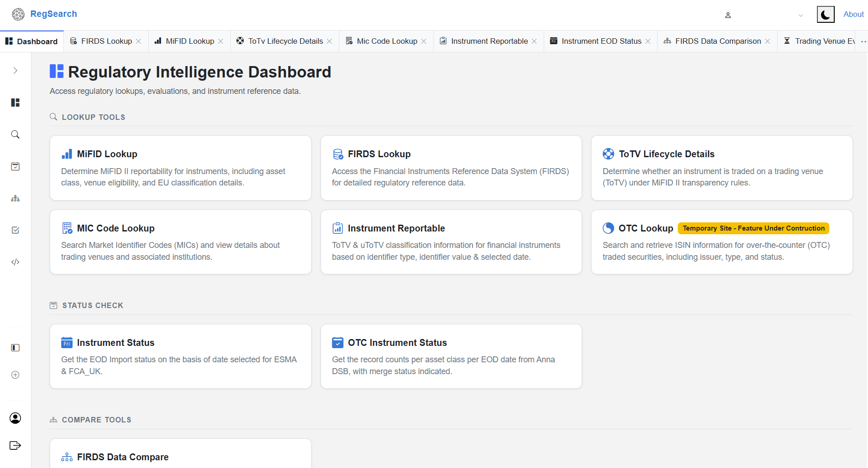Image resolution: width=868 pixels, height=468 pixels.
Task: Close the Mic Code Lookup tab
Action: point(424,41)
